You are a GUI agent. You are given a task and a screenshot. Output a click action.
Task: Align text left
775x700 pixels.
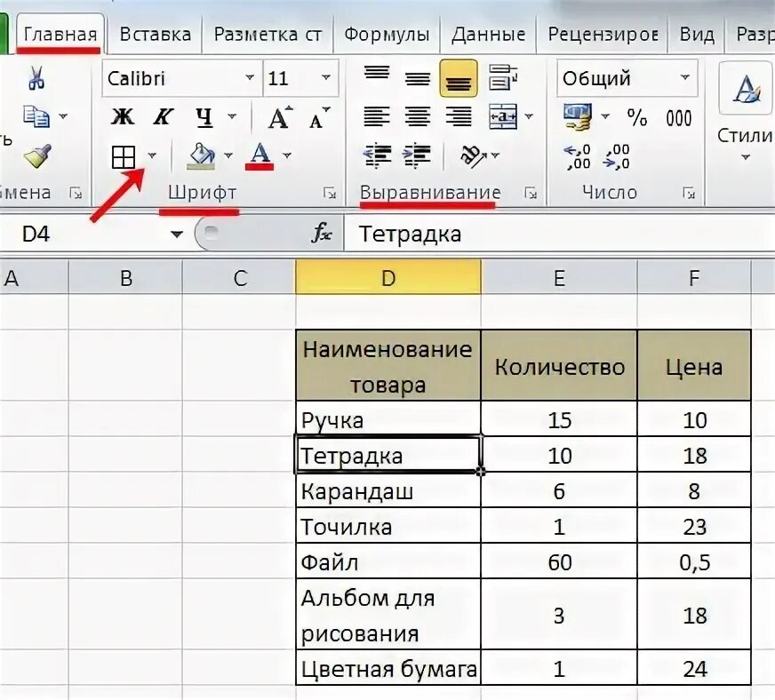tap(377, 117)
